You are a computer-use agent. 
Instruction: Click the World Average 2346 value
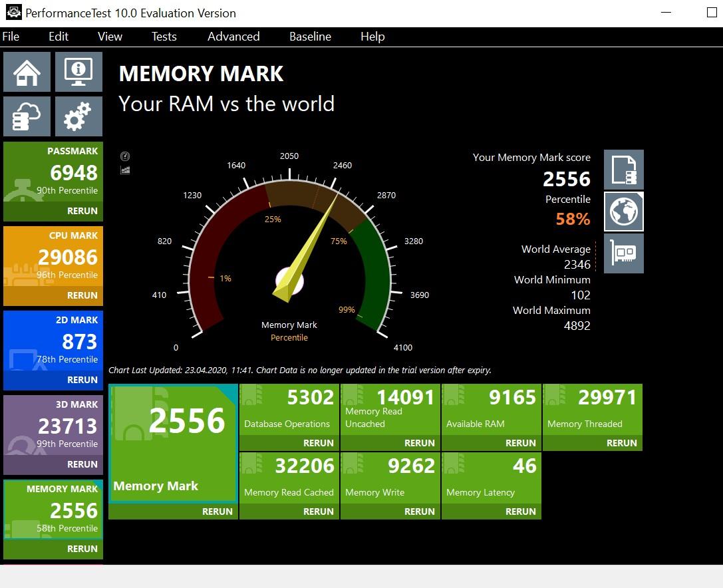click(x=577, y=265)
